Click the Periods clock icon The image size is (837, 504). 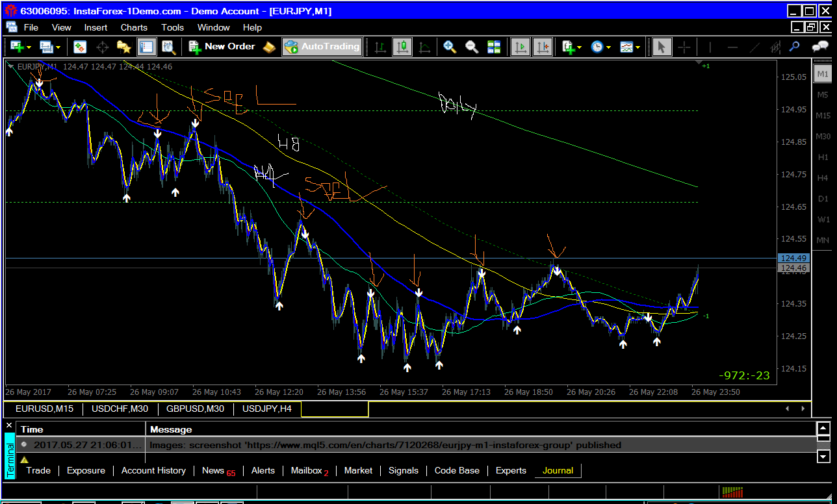click(x=597, y=47)
